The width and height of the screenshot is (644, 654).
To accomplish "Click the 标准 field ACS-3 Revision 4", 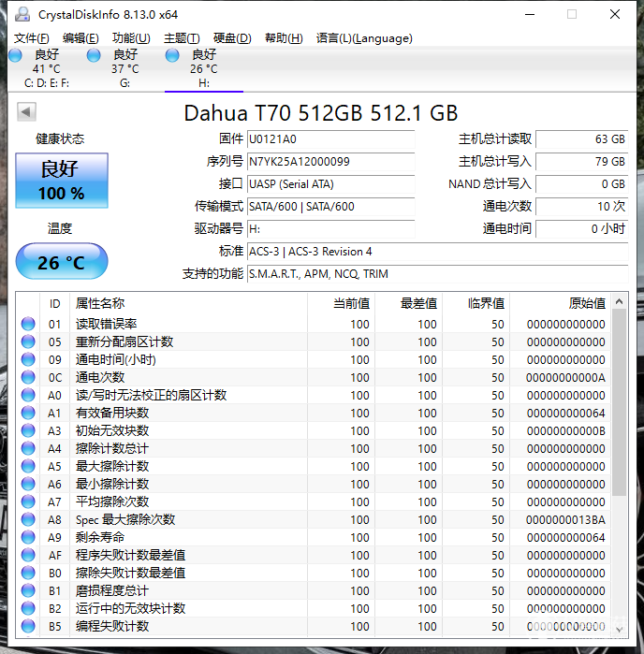I will pos(438,252).
